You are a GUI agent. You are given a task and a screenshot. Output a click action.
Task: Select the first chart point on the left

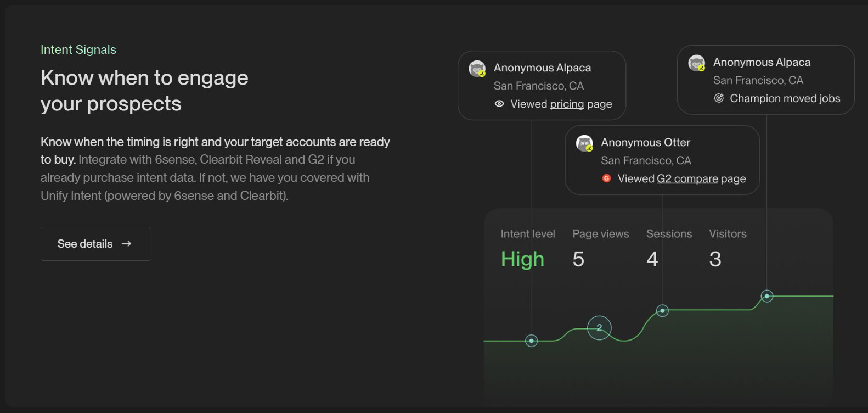pos(531,341)
